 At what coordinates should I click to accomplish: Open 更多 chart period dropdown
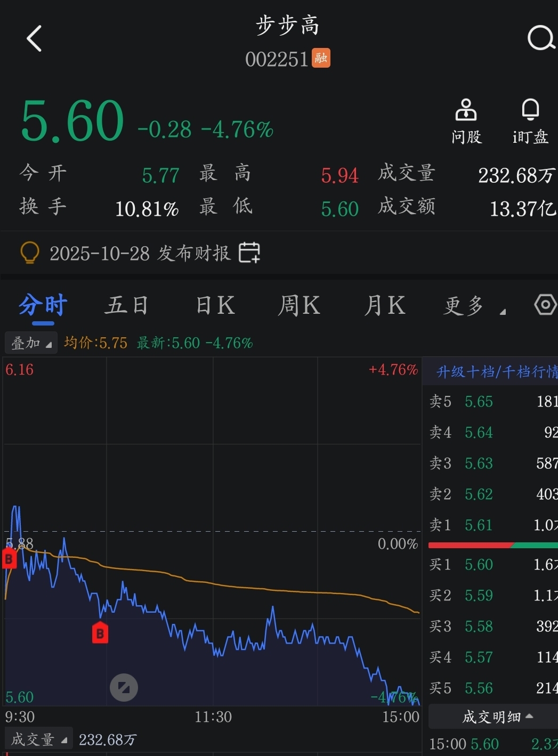[474, 306]
